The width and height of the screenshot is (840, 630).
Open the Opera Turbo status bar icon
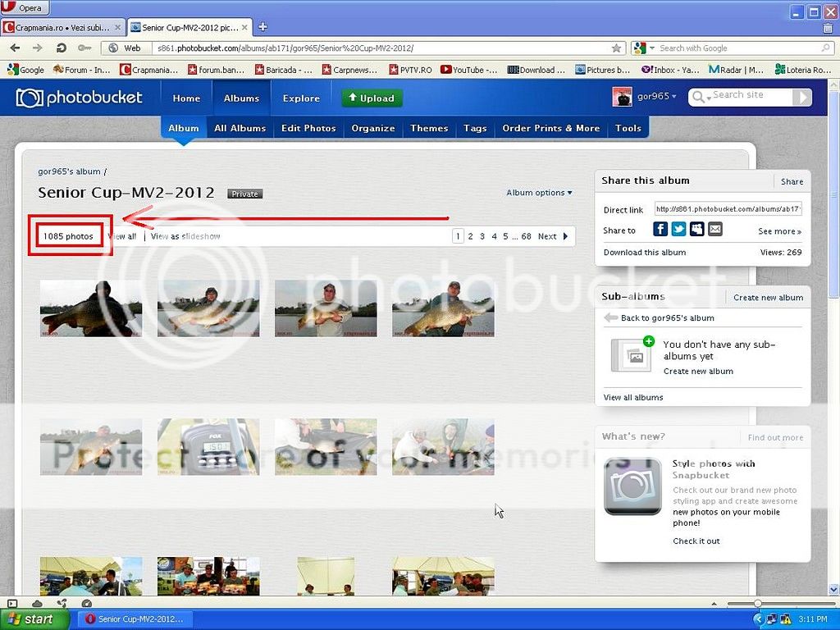pyautogui.click(x=86, y=603)
